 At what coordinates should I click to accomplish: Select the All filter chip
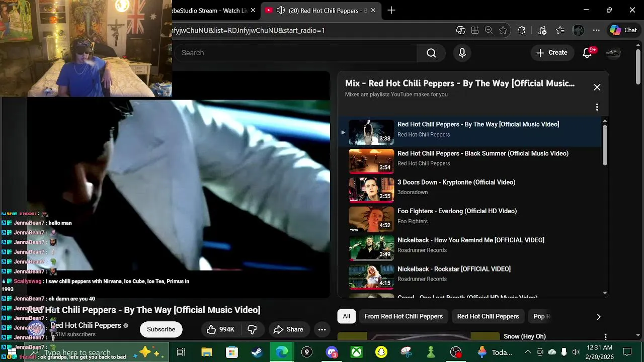[347, 316]
